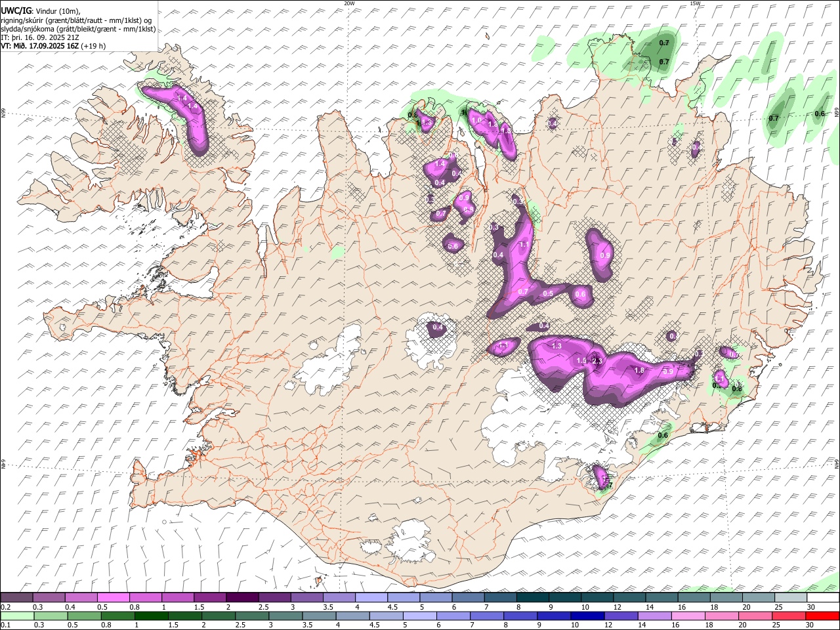Select the bright red 30 swatch at the lower legend row's end
840x630 pixels.
click(822, 616)
